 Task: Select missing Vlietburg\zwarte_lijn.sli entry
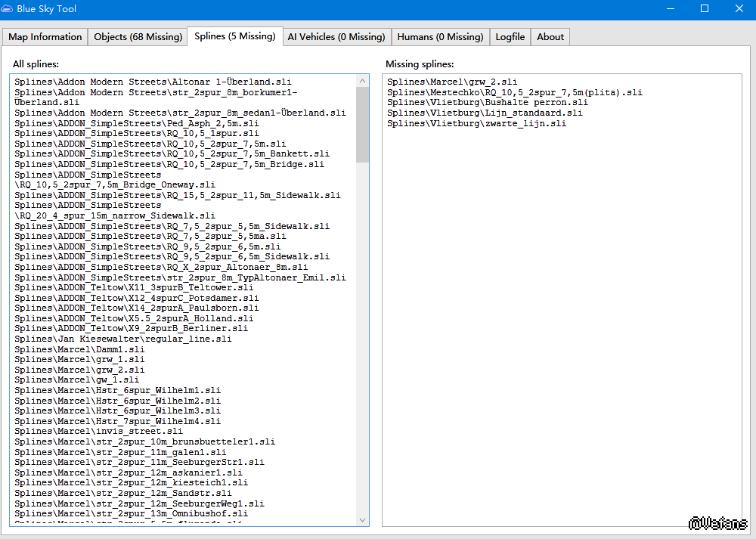tap(476, 123)
